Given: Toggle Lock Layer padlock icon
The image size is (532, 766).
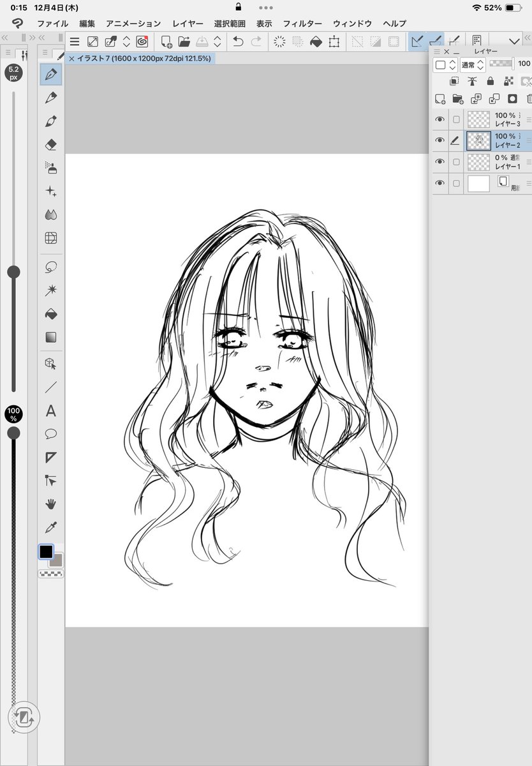Looking at the screenshot, I should [490, 81].
